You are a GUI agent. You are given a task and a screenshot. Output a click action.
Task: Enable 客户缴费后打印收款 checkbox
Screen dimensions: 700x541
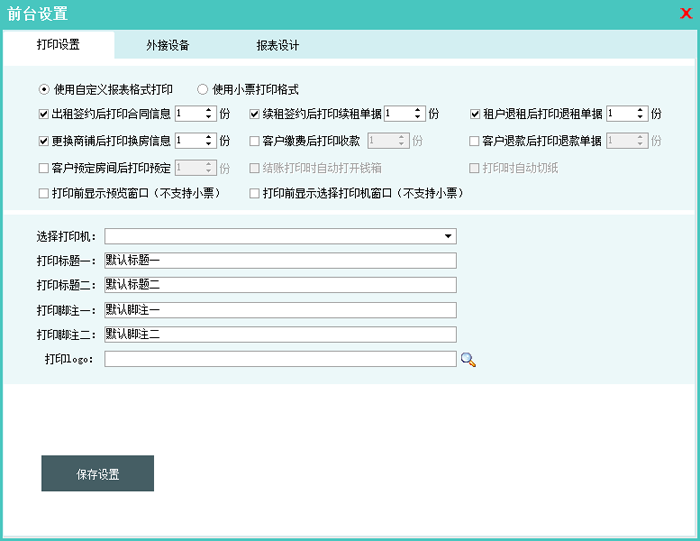255,141
